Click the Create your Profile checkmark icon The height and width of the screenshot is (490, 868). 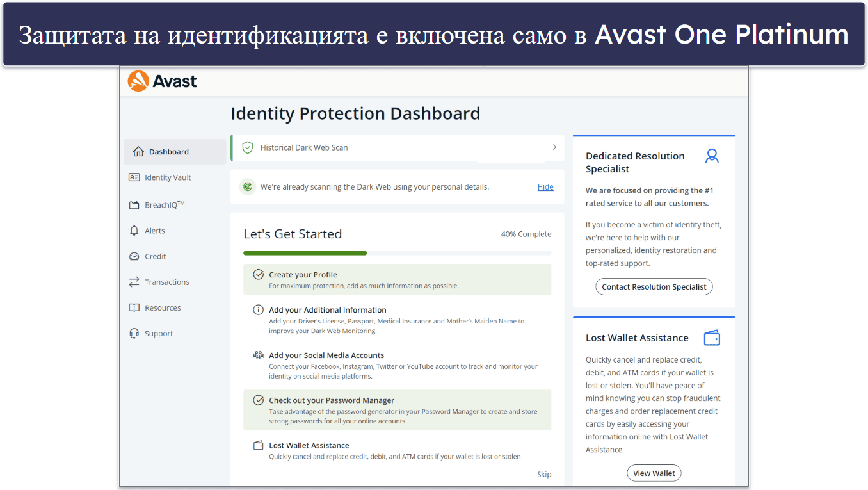(x=259, y=274)
